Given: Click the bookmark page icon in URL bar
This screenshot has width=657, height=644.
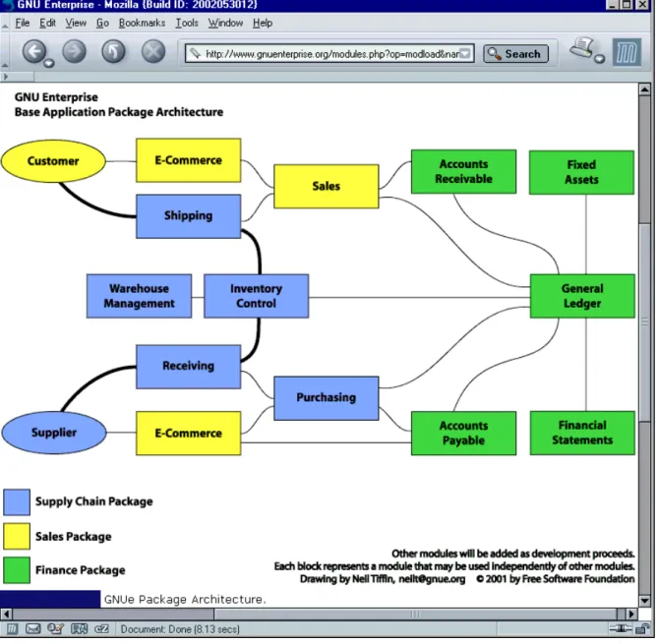Looking at the screenshot, I should click(195, 53).
